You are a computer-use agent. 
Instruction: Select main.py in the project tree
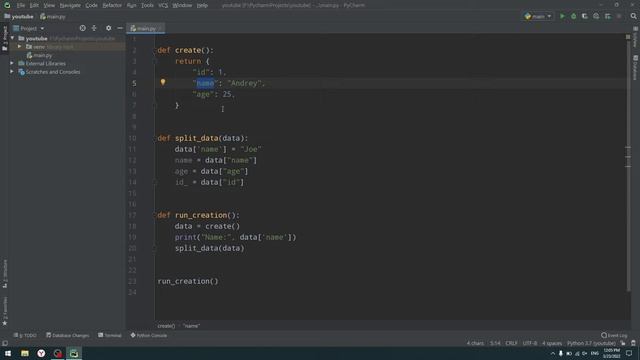(x=43, y=55)
